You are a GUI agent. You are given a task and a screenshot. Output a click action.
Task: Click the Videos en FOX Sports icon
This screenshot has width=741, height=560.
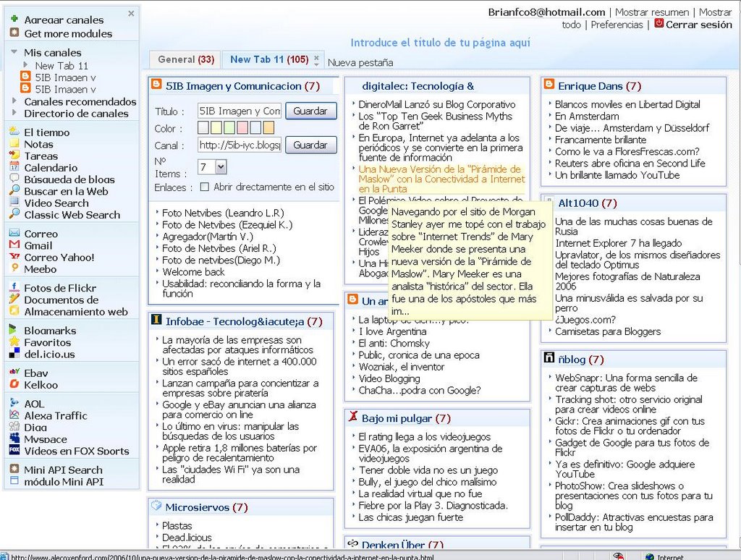[x=14, y=450]
